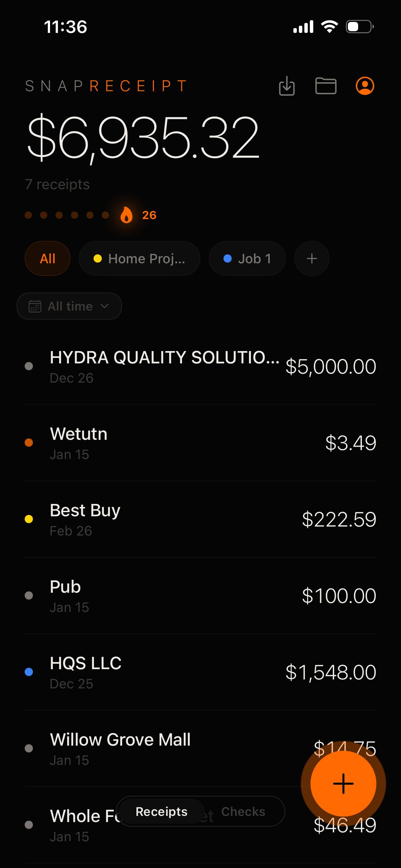
Task: Open the folder icon in header
Action: tap(326, 86)
